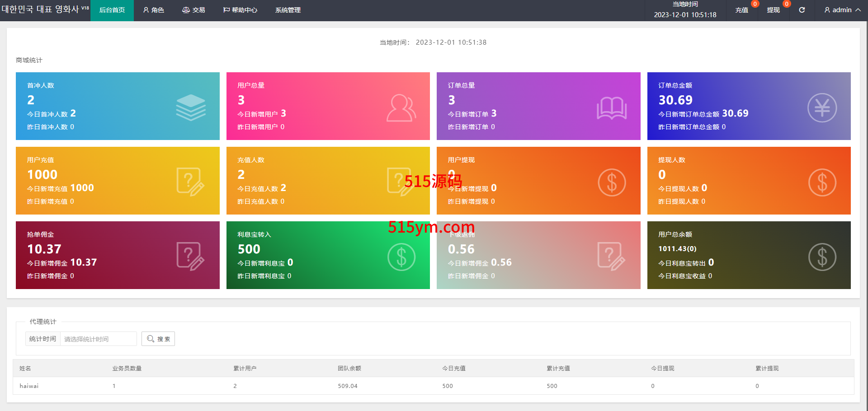Open the 角色 menu
This screenshot has width=868, height=411.
[x=154, y=10]
